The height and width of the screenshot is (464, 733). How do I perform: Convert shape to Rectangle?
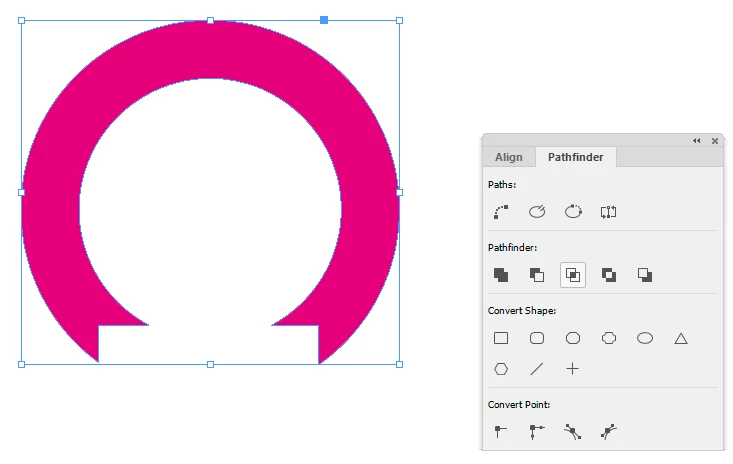point(501,338)
